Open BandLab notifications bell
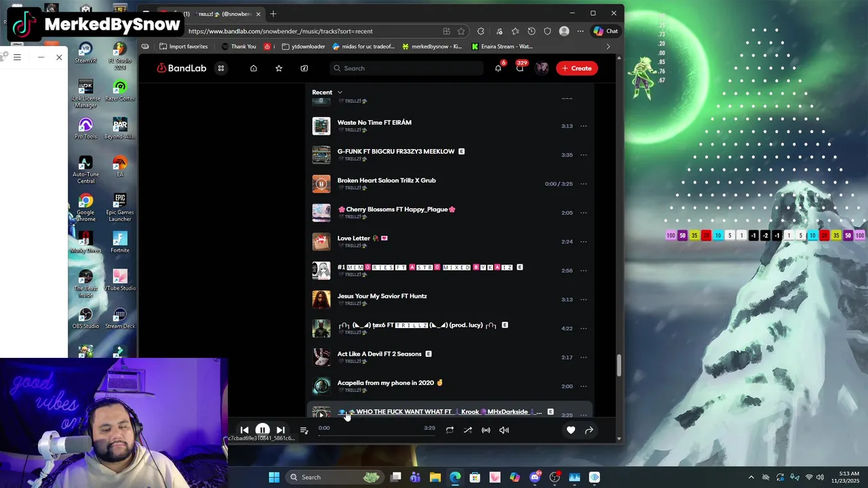 click(498, 68)
